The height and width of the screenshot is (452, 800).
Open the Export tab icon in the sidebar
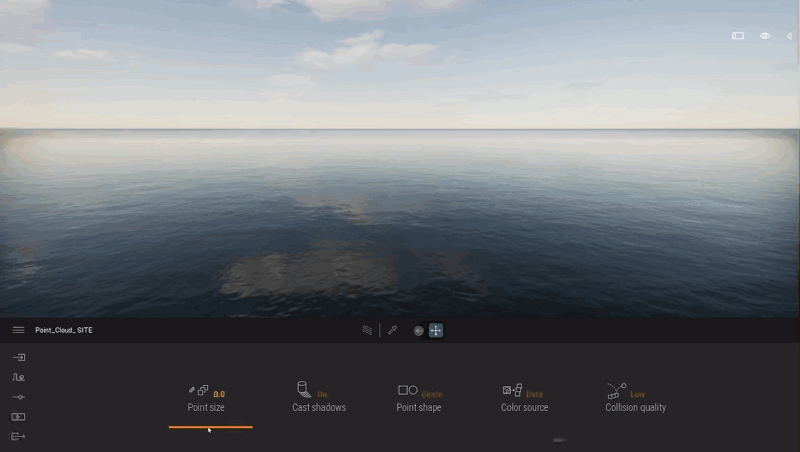click(x=18, y=436)
